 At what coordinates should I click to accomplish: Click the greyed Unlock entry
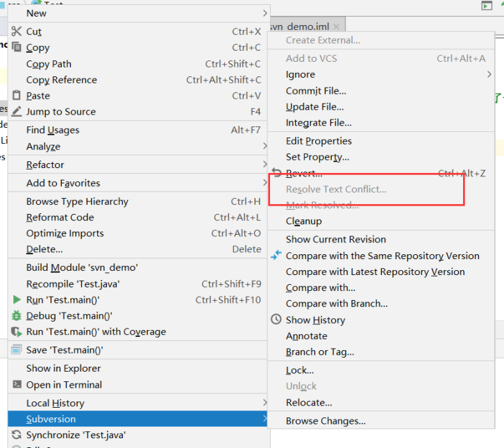point(381,386)
